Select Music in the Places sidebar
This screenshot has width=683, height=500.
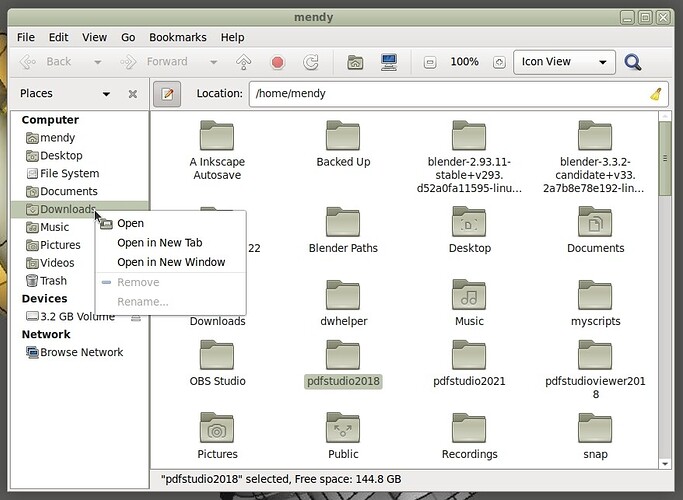[x=54, y=227]
